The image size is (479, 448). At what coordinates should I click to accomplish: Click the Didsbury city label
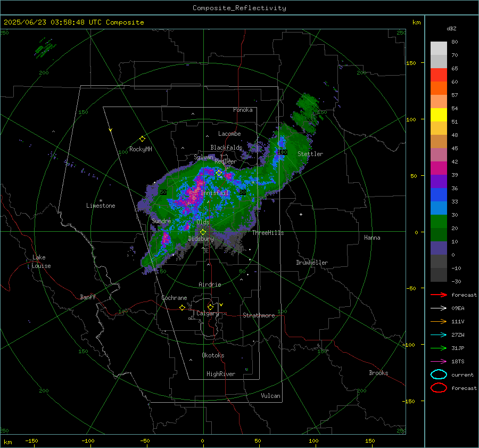tap(201, 239)
